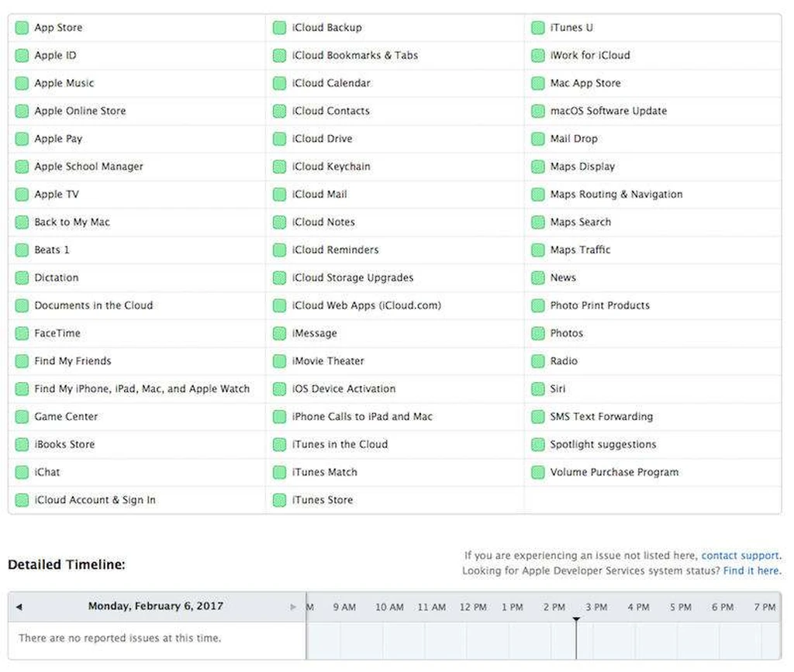794x672 pixels.
Task: Click the iCloud Mail green indicator
Action: tap(279, 195)
